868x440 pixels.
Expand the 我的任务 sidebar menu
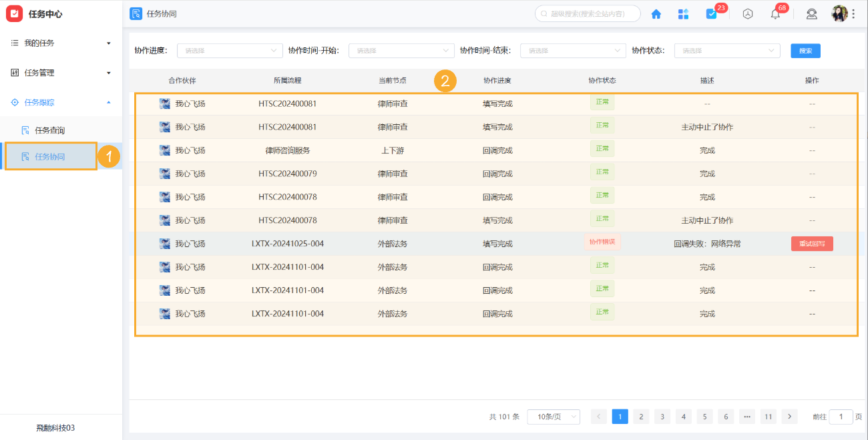point(61,43)
